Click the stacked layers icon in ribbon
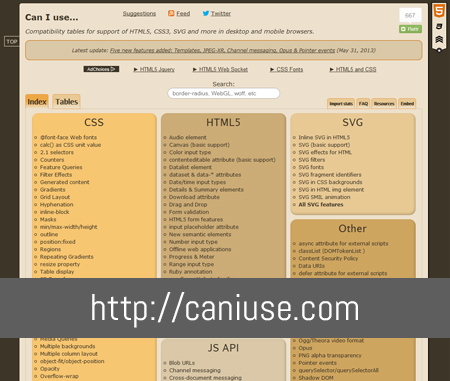Viewport: 450px width, 381px height. [439, 39]
